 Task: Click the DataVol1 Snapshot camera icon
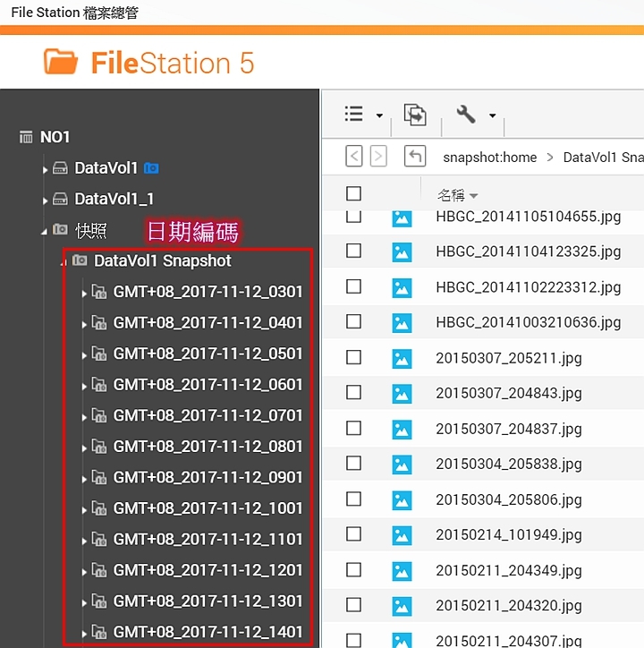coord(80,260)
